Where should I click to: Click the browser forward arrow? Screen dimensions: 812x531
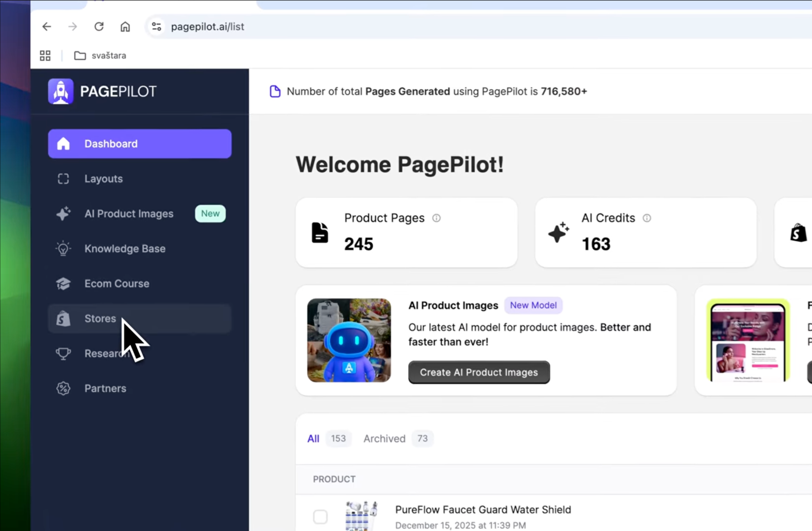coord(73,27)
